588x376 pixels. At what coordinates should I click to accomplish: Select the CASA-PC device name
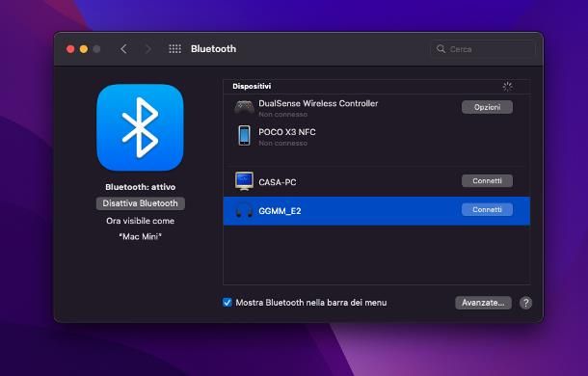pyautogui.click(x=277, y=182)
